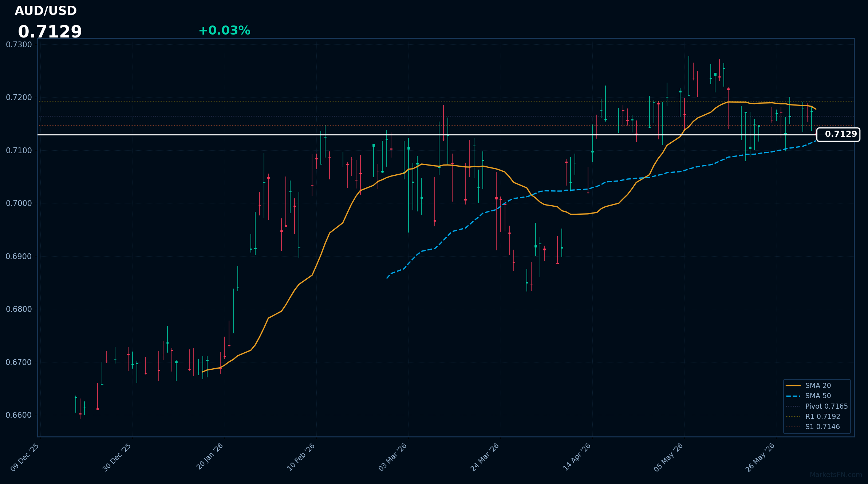Click the 0.7000 y-axis label
868x484 pixels.
(19, 203)
